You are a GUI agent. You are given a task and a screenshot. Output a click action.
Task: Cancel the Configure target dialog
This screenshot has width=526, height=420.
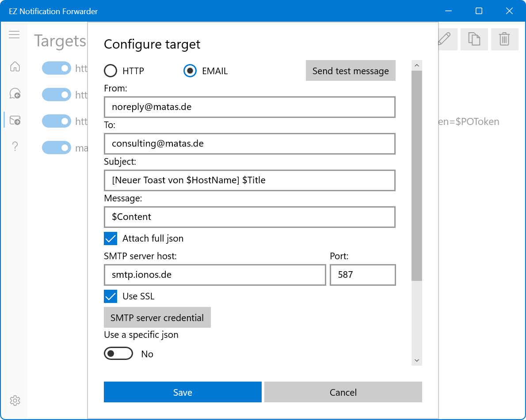343,392
